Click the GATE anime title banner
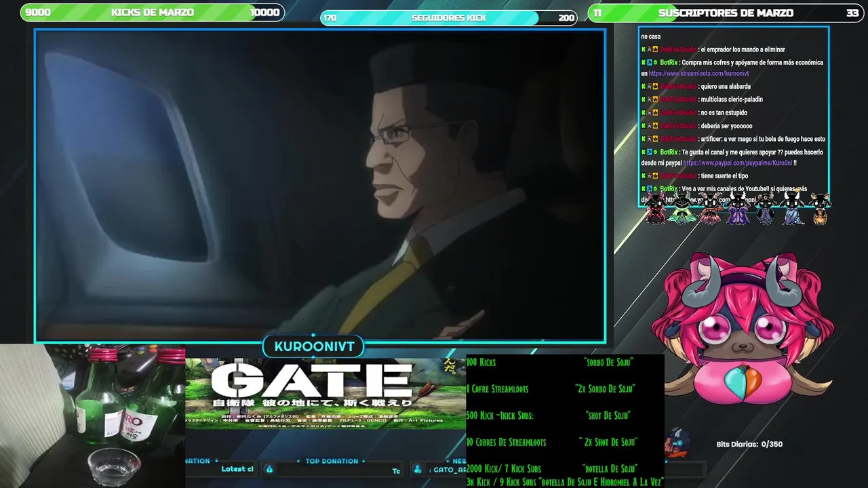 [325, 393]
